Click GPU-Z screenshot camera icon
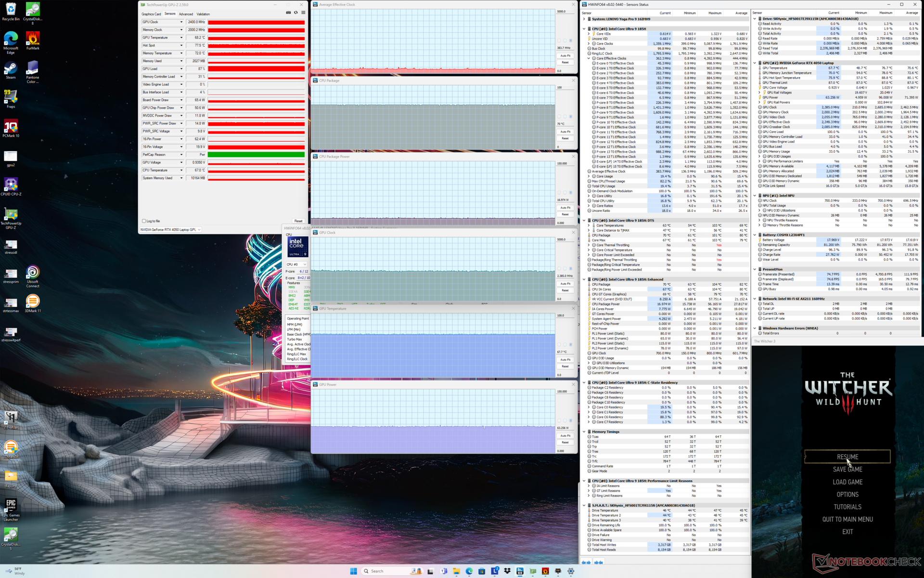The height and width of the screenshot is (578, 924). click(288, 13)
